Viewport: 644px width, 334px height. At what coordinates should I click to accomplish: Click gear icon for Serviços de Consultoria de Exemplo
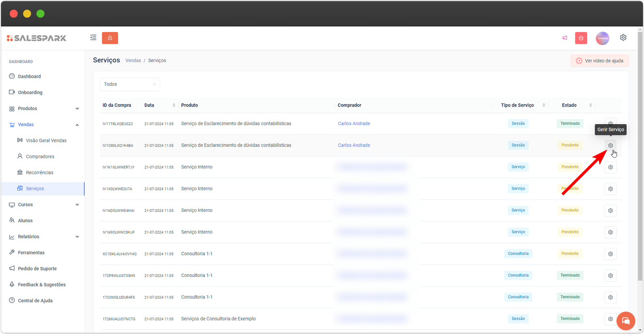[x=610, y=319]
